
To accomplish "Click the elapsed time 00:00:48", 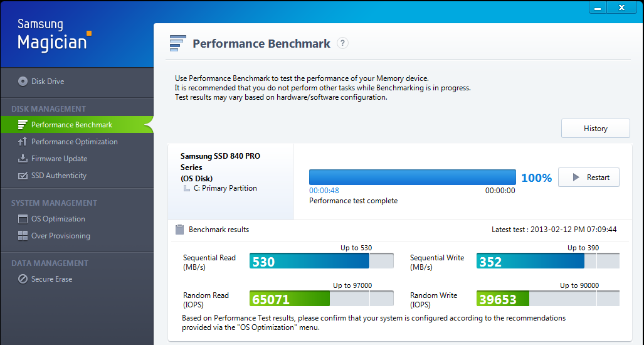I will [324, 191].
